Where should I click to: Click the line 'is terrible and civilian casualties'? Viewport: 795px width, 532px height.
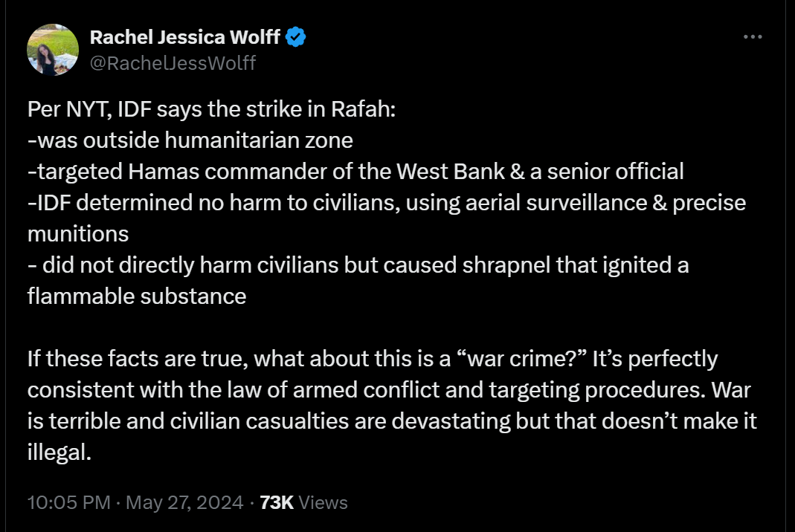pyautogui.click(x=392, y=421)
